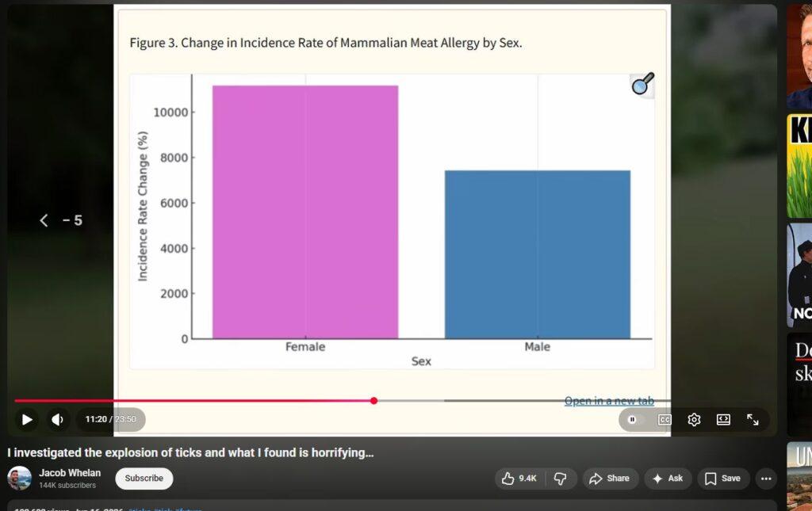Click the rewind chevron beside minus 5
The image size is (812, 511).
pos(44,220)
